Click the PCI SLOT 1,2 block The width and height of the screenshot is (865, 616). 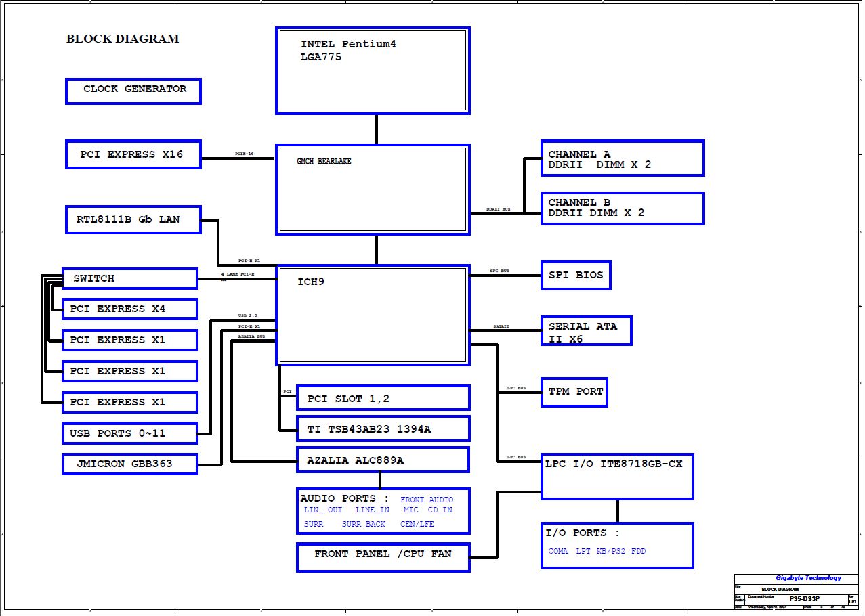coord(383,398)
